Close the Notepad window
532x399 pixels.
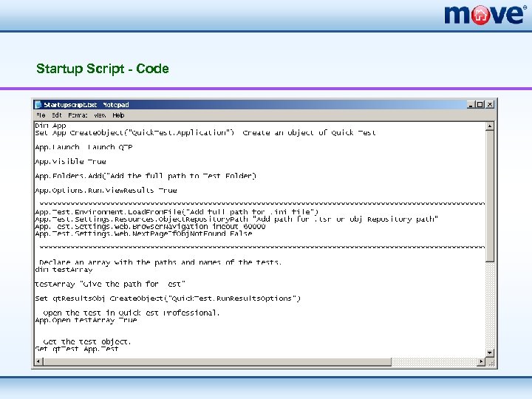click(x=490, y=104)
